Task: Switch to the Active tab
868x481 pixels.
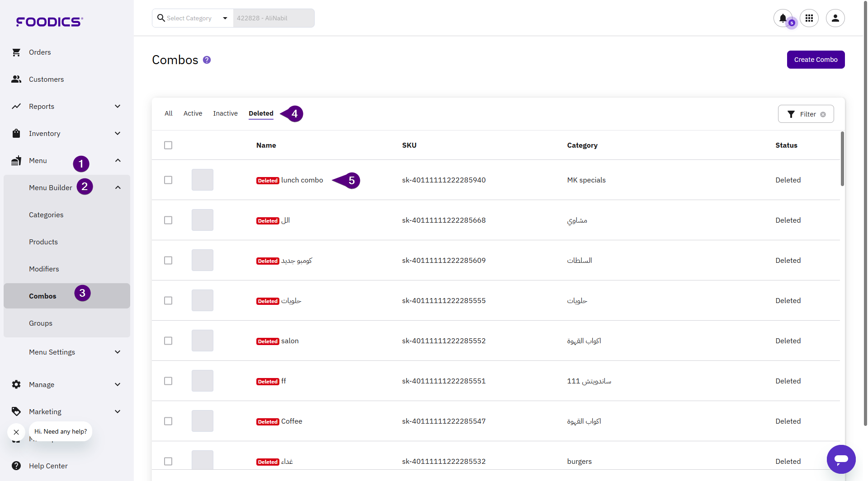Action: click(193, 114)
